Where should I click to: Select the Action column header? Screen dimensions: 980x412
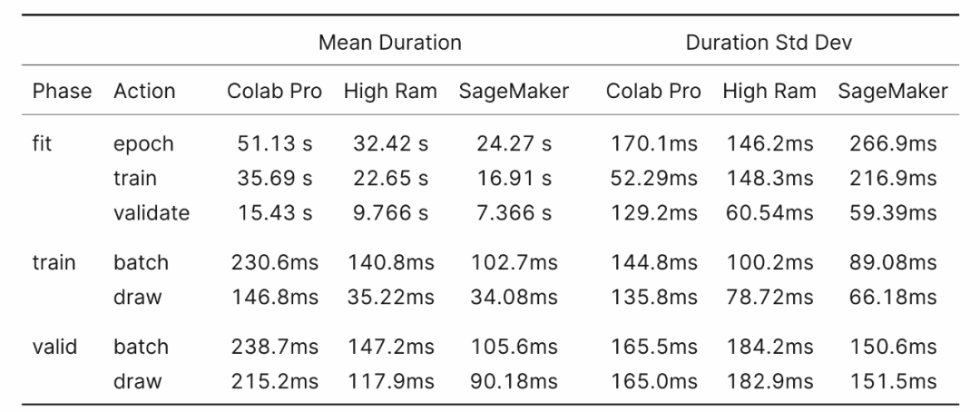click(144, 91)
